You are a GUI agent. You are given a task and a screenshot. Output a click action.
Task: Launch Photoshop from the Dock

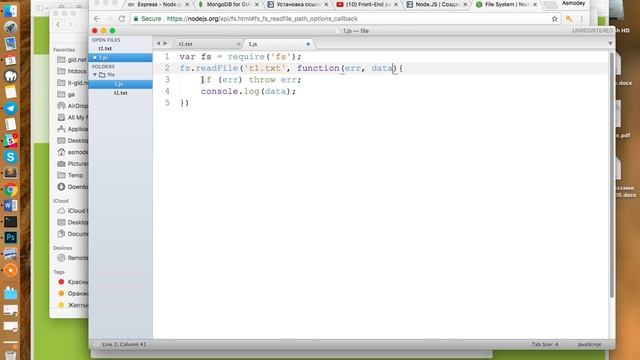coord(10,238)
